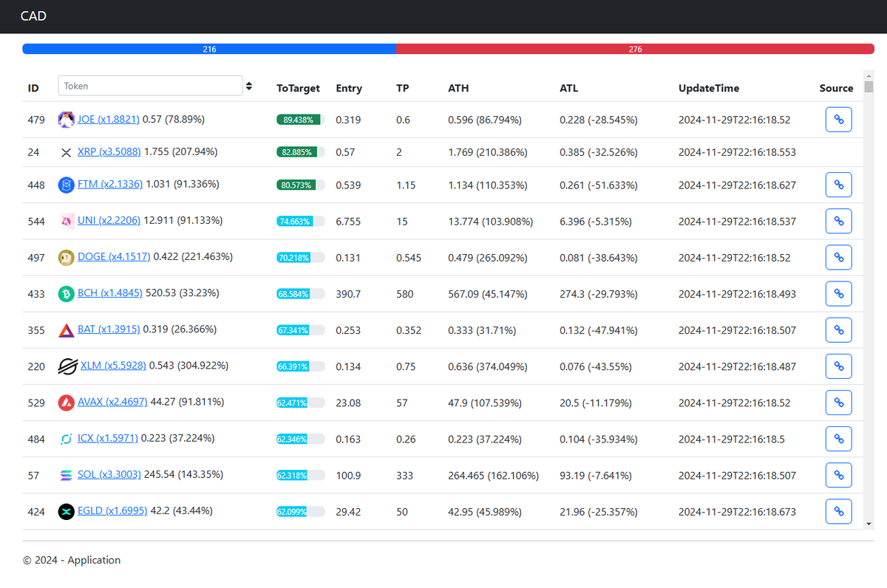Viewport: 887px width, 588px height.
Task: Open the UNI (x2.2206) link
Action: tap(109, 220)
